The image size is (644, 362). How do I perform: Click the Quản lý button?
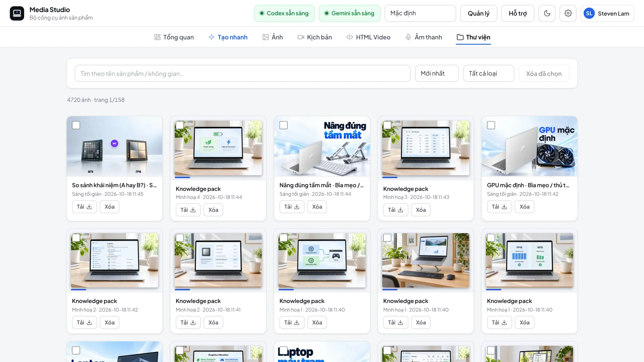pyautogui.click(x=479, y=13)
